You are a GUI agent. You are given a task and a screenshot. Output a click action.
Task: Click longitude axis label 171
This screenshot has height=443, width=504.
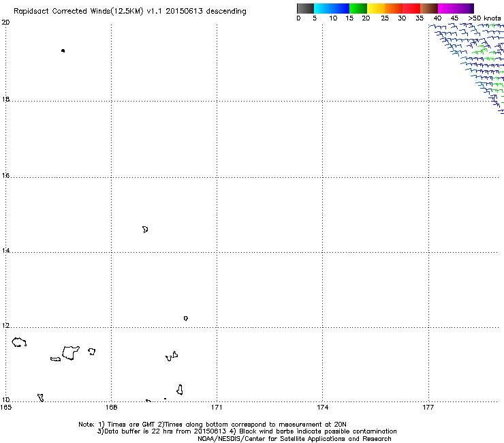[x=217, y=408]
